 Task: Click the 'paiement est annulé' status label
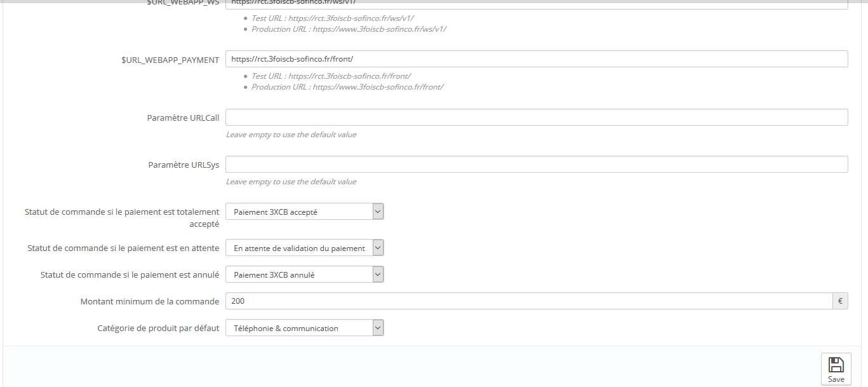130,275
